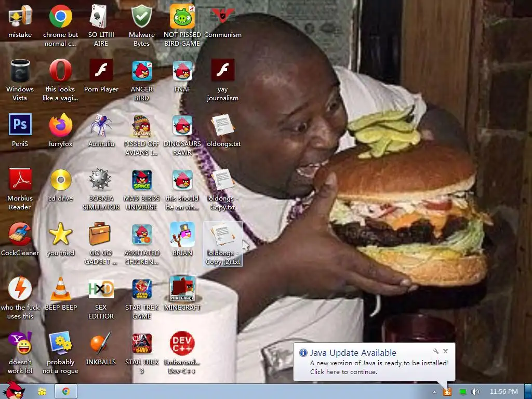Open the 'GO GO GADGET' briefcase icon
Screen dimensions: 532x399
(x=99, y=234)
